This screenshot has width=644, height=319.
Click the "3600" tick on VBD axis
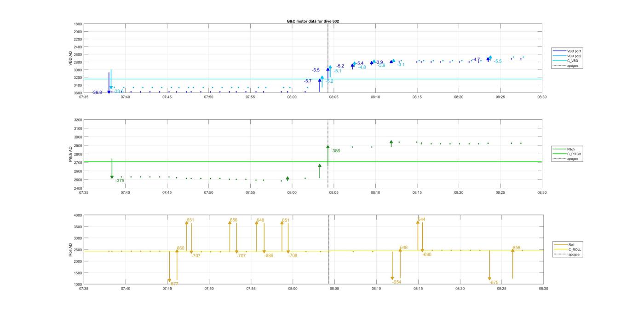78,93
